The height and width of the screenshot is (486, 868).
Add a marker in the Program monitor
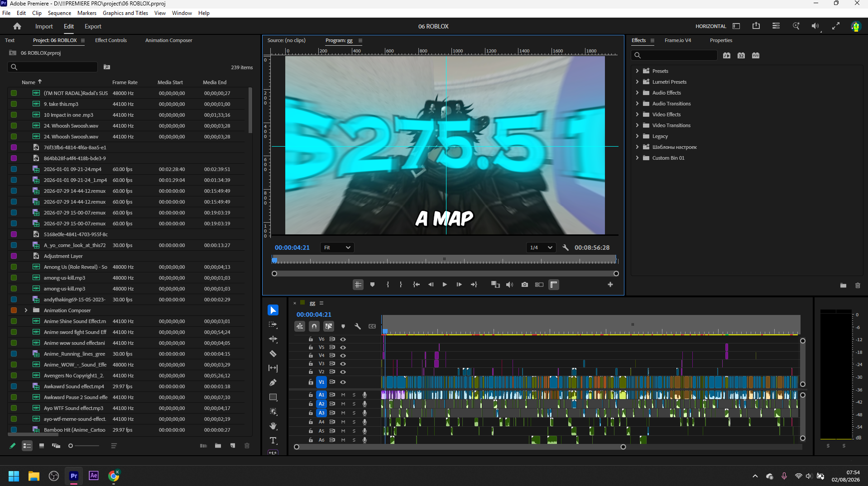(372, 285)
